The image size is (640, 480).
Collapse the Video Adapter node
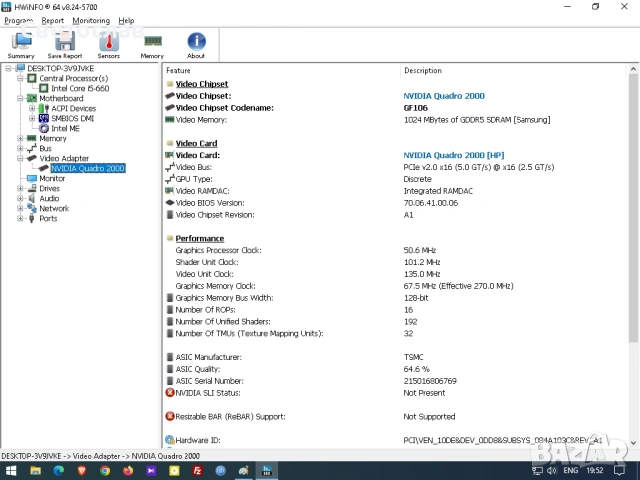click(20, 158)
